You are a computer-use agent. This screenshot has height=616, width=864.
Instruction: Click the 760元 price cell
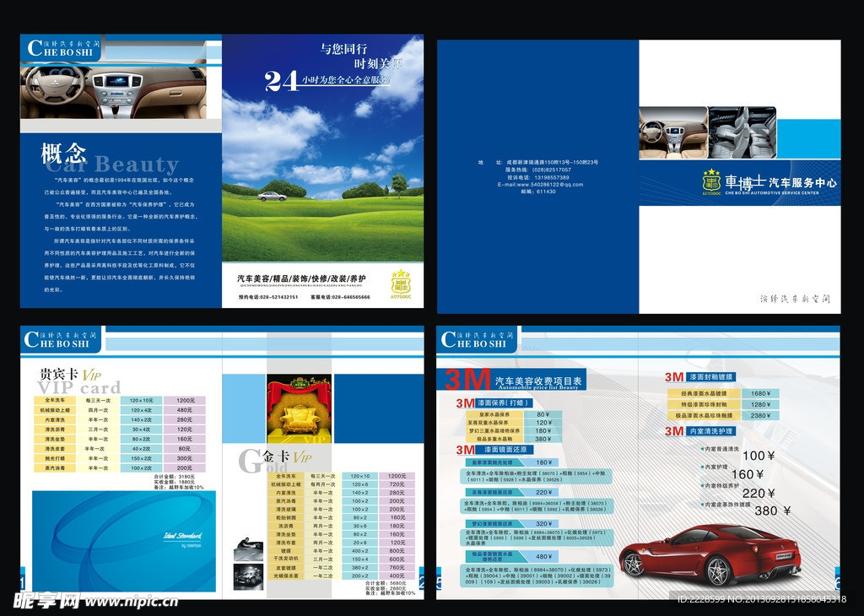[397, 567]
